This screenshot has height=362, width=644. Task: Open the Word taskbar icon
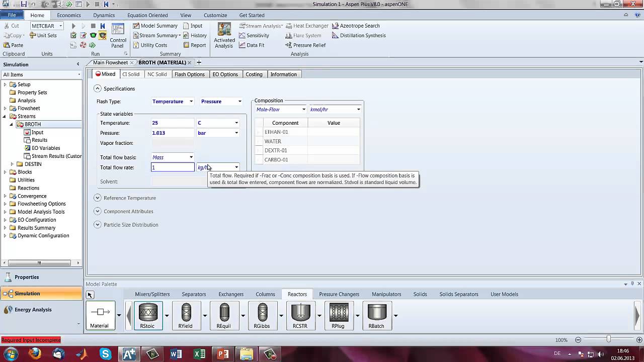(x=176, y=354)
